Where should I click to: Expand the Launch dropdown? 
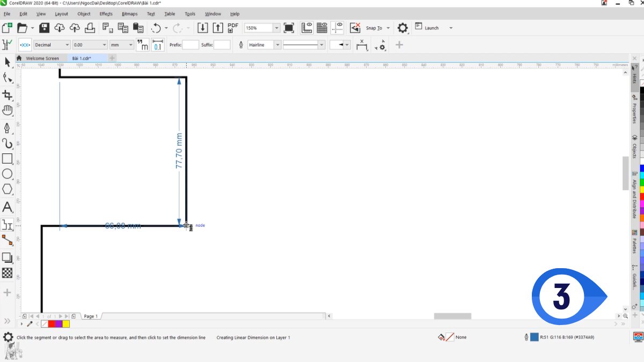click(x=451, y=28)
